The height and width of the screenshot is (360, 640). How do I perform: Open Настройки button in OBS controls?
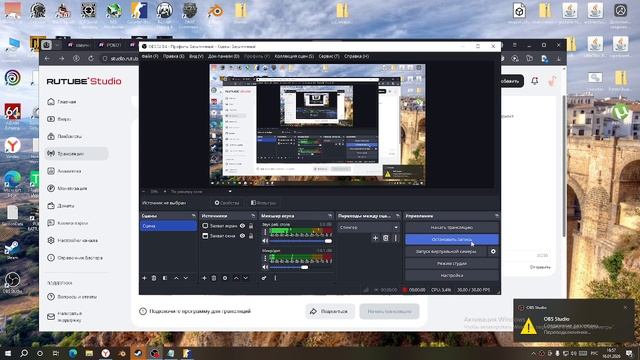point(452,276)
